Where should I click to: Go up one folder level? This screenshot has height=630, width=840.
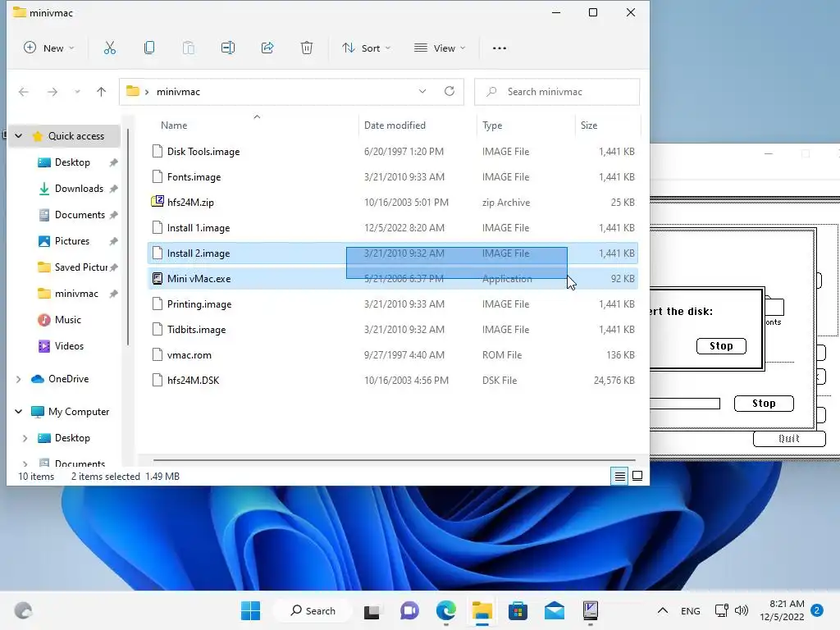(x=101, y=92)
